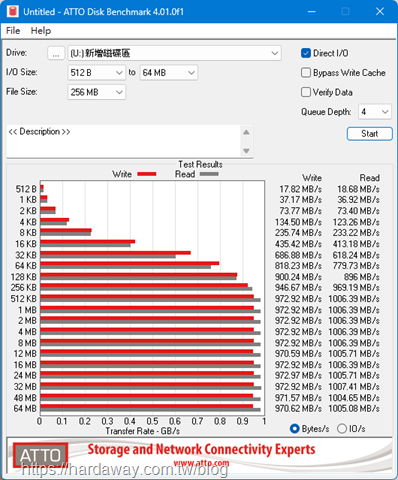Click the red Write legend swatch
The width and height of the screenshot is (398, 480).
(x=147, y=174)
